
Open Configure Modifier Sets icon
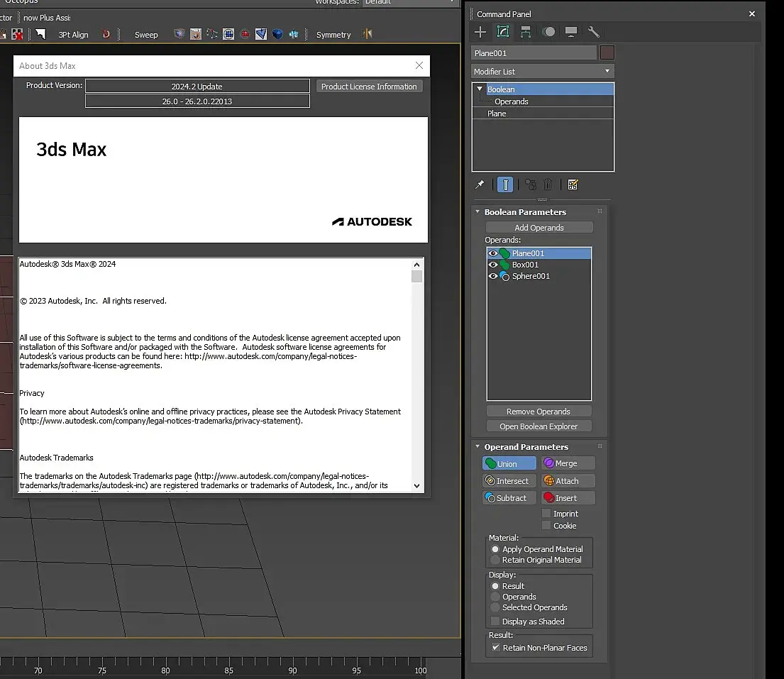click(573, 185)
